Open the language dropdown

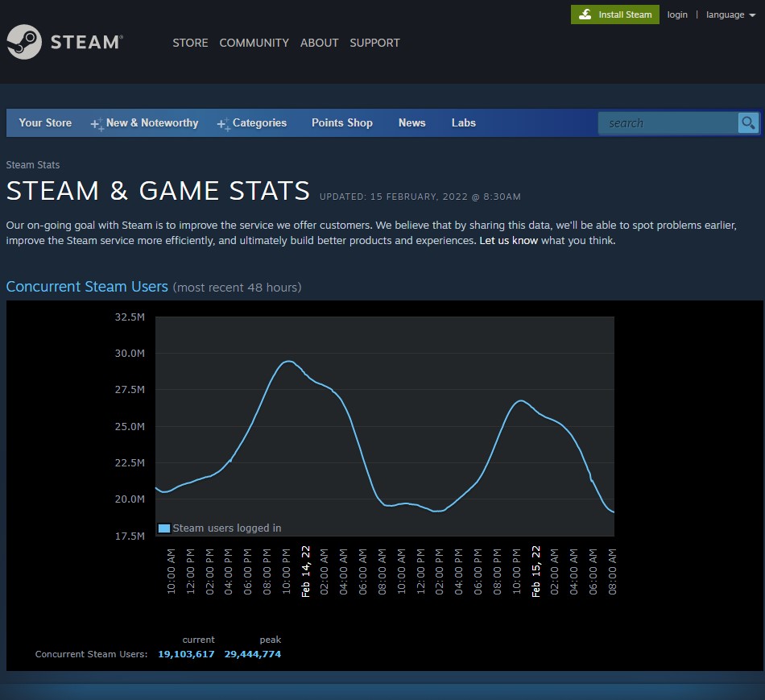coord(731,14)
